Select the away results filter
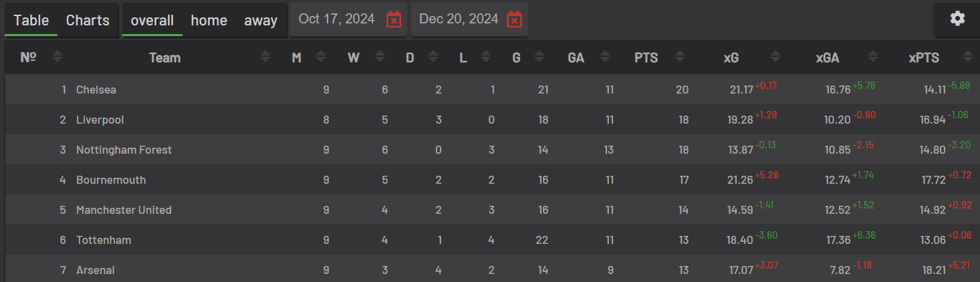980x282 pixels. click(x=261, y=21)
